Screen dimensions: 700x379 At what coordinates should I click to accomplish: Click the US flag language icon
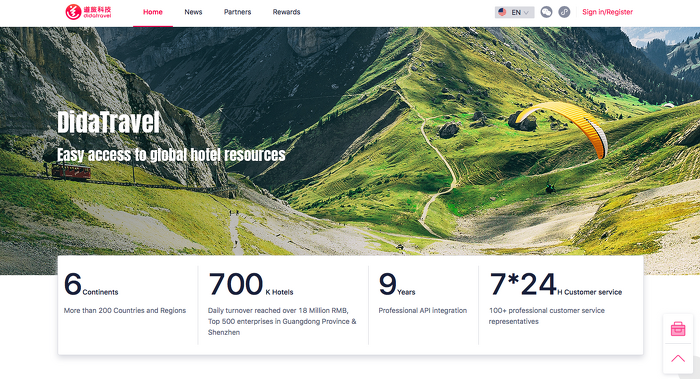[502, 12]
